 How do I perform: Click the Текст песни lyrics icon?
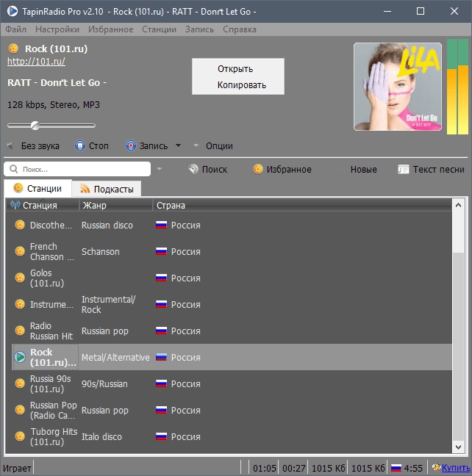404,169
